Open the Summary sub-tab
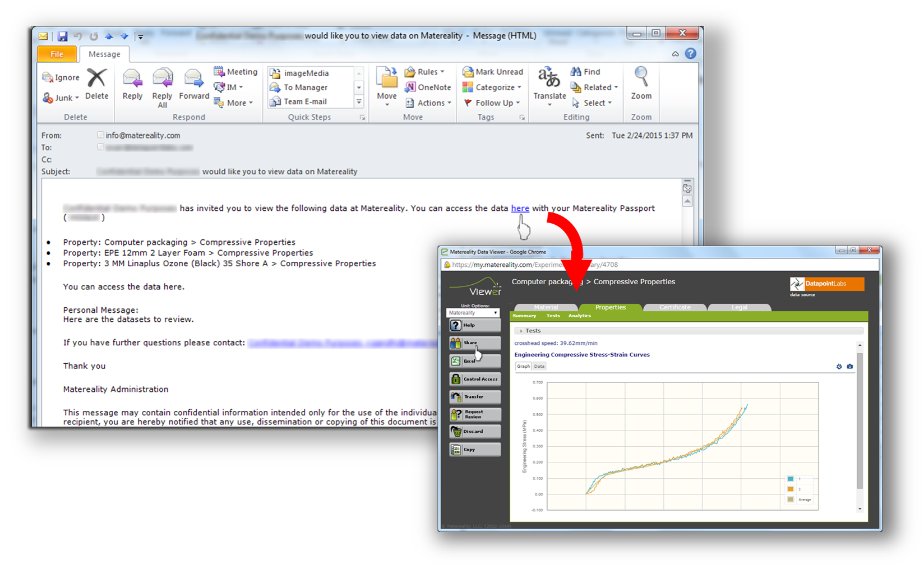This screenshot has height=569, width=924. (524, 316)
